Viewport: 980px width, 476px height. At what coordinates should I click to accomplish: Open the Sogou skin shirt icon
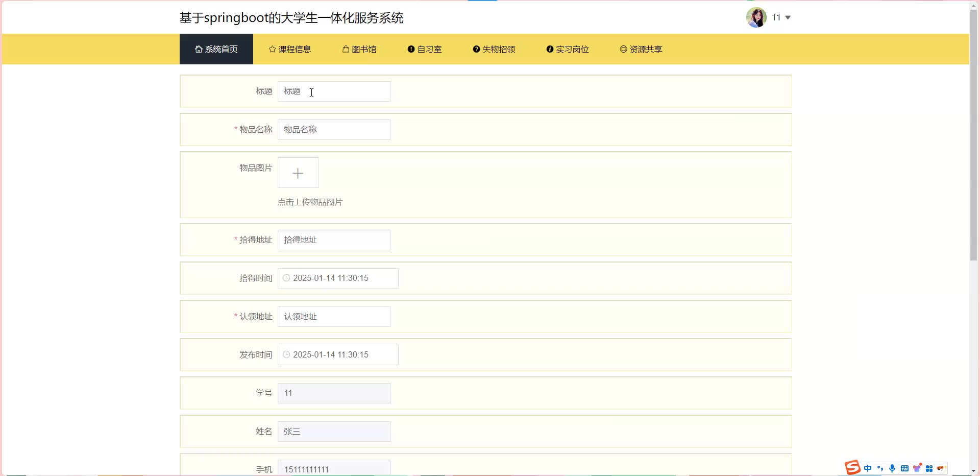tap(917, 468)
